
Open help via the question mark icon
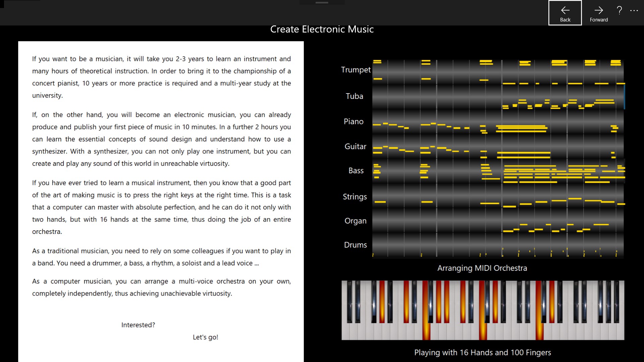click(x=619, y=10)
